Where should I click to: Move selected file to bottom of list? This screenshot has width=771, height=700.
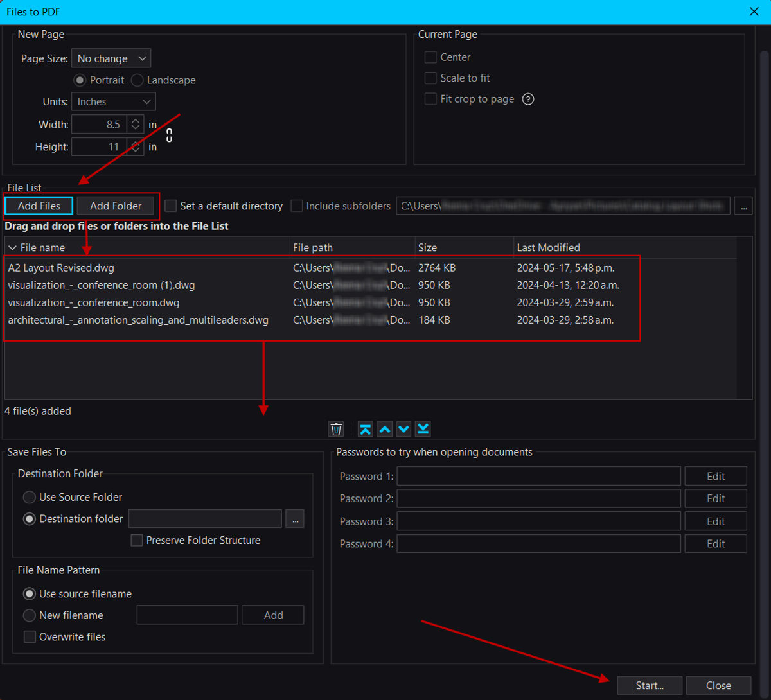tap(423, 429)
